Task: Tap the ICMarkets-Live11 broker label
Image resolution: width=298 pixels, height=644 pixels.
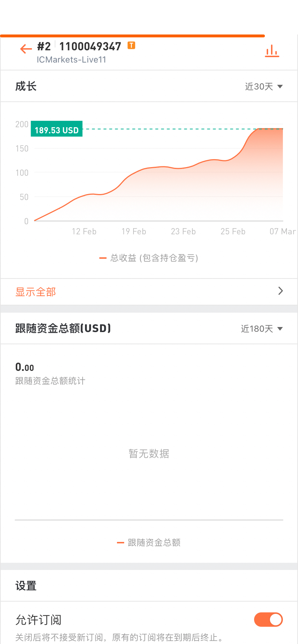Action: click(x=72, y=60)
